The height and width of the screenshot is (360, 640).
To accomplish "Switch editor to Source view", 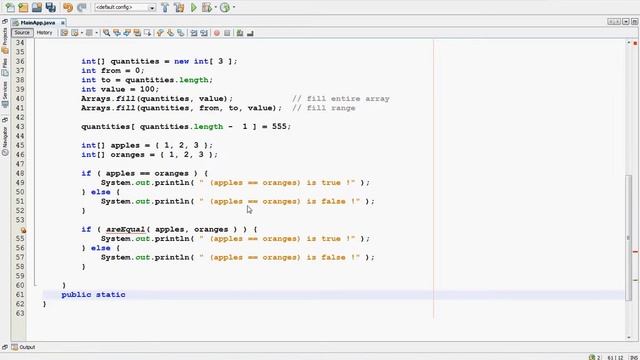I will click(x=22, y=33).
